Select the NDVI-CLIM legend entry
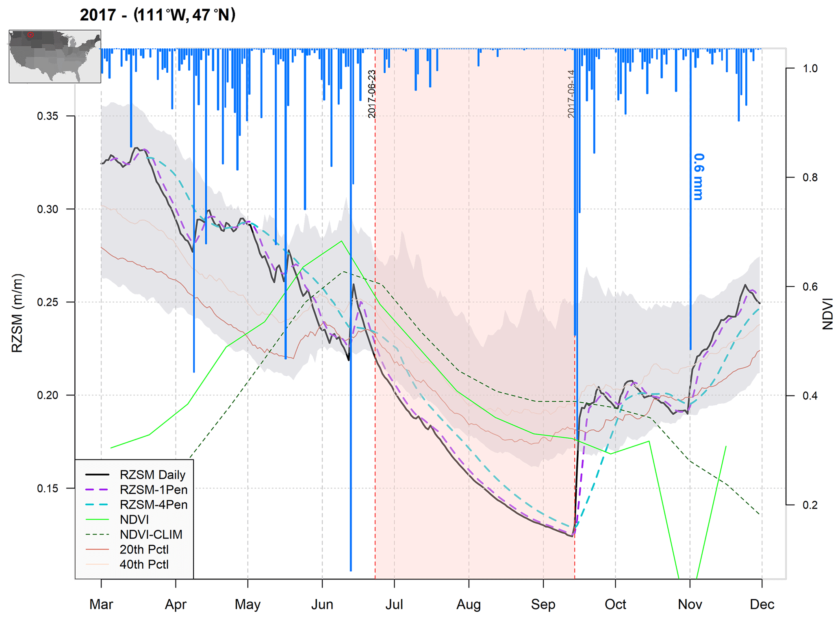The height and width of the screenshot is (619, 840). click(x=151, y=535)
